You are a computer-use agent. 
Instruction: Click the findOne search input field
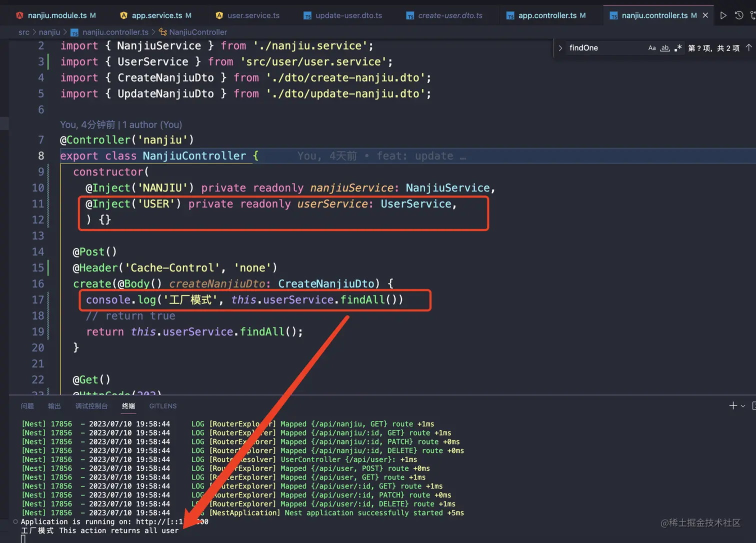[x=606, y=48]
